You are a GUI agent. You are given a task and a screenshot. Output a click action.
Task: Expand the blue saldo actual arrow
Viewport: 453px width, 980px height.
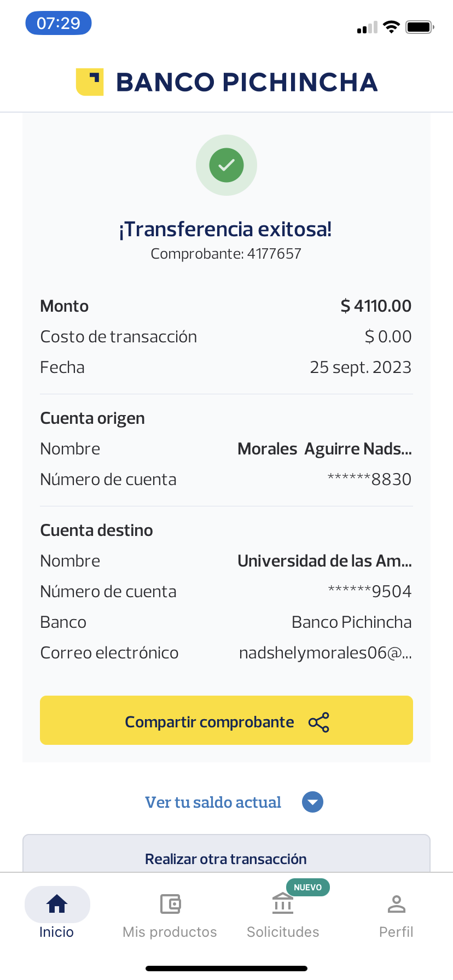[312, 802]
